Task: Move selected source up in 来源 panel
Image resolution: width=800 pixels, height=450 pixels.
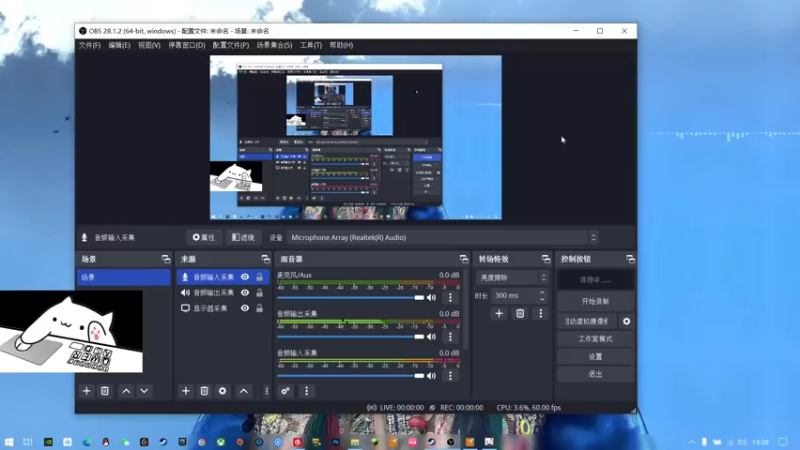Action: (244, 391)
